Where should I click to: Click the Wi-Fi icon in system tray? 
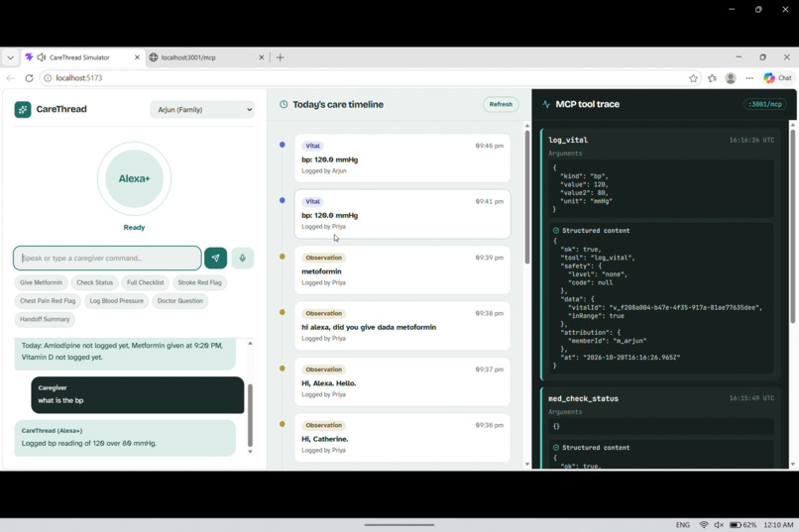pyautogui.click(x=704, y=525)
